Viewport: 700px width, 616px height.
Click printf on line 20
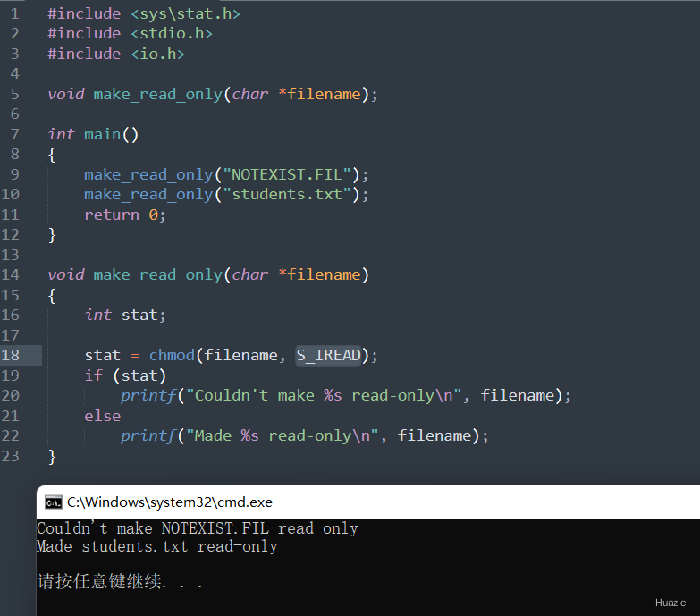point(149,396)
